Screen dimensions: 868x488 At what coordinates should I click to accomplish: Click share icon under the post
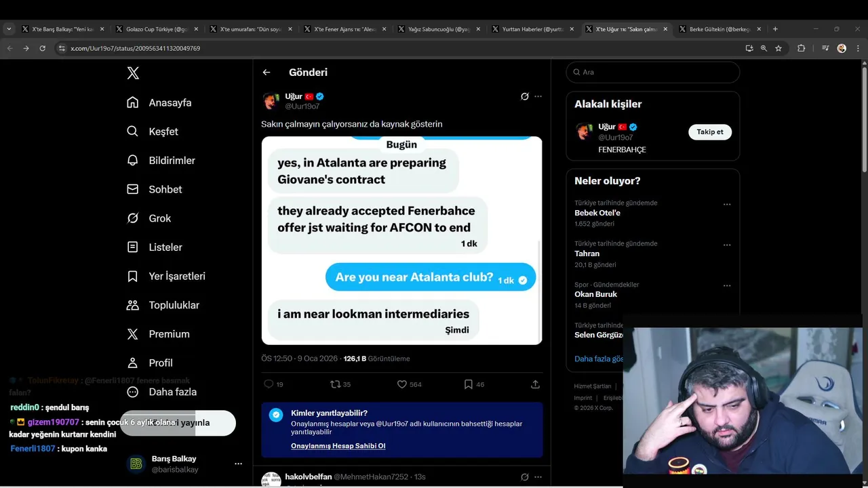[x=535, y=384]
